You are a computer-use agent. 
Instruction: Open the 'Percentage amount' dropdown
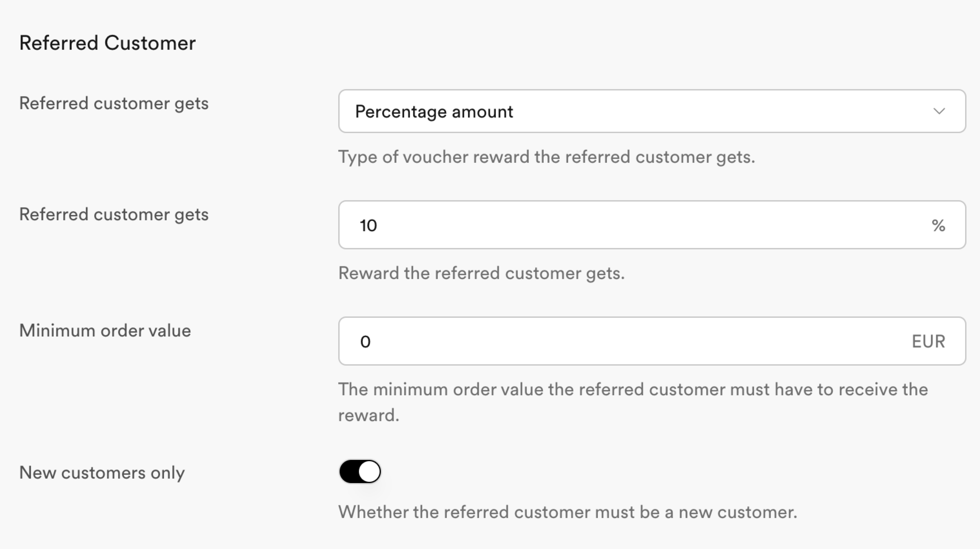tap(652, 111)
